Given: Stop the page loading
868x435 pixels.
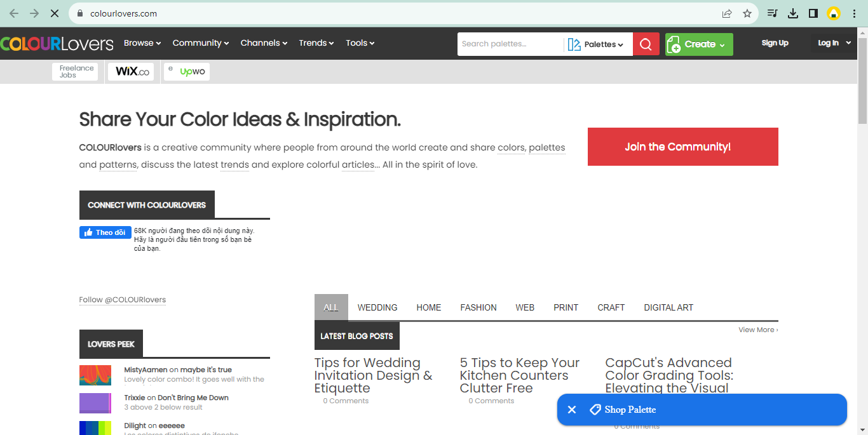Looking at the screenshot, I should pyautogui.click(x=55, y=13).
